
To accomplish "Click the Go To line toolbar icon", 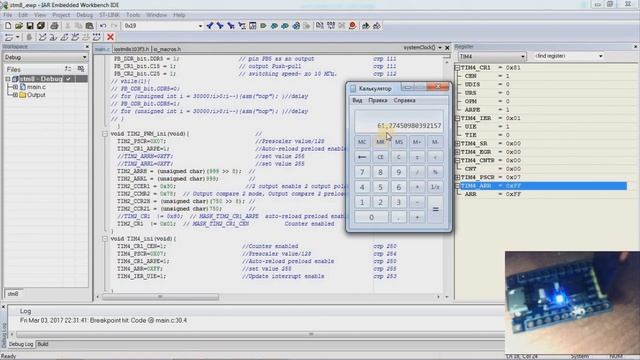I will (253, 26).
